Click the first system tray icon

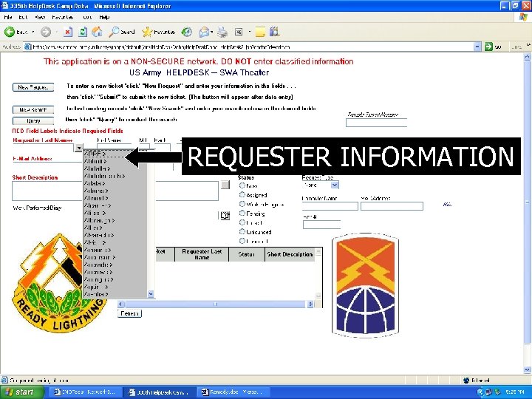pos(481,392)
